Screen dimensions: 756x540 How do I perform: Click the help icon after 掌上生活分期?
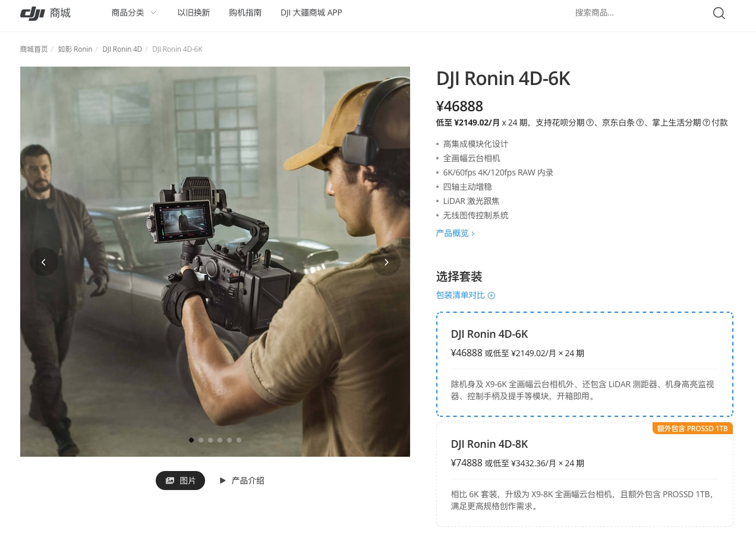tap(706, 123)
